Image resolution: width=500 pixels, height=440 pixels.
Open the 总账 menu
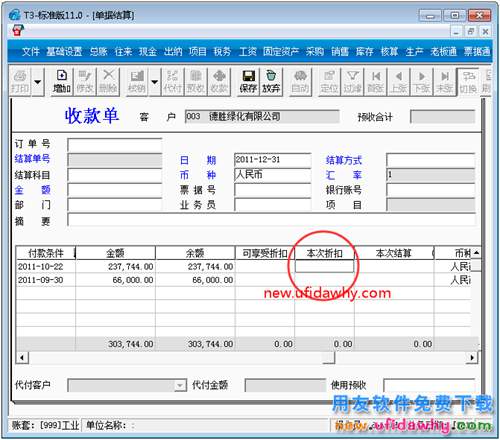pos(98,51)
